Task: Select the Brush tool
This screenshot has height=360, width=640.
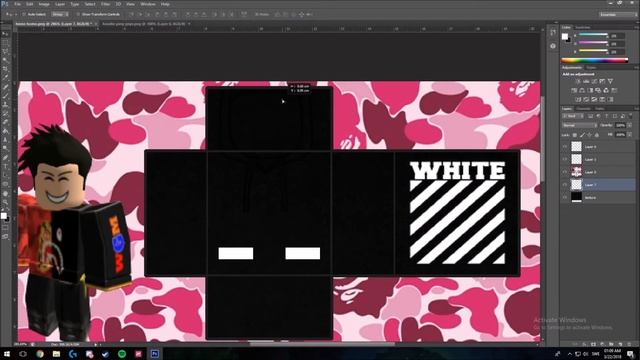Action: click(x=5, y=96)
